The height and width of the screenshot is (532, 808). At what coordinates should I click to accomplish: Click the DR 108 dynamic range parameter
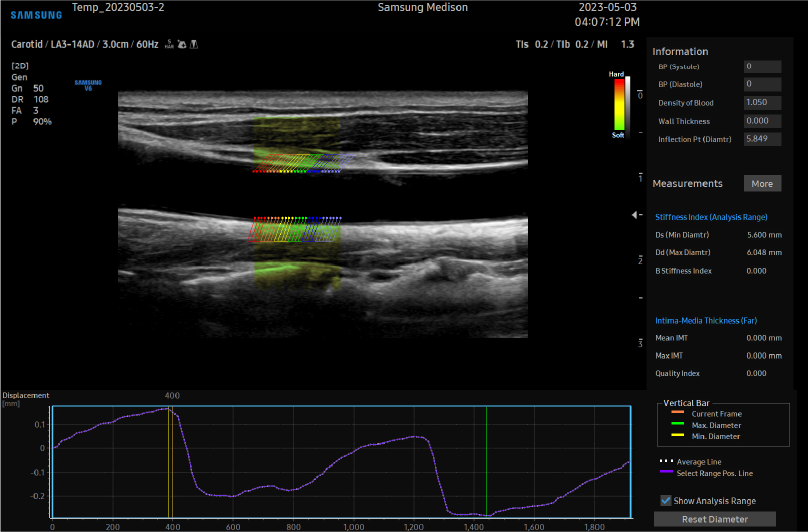[30, 99]
